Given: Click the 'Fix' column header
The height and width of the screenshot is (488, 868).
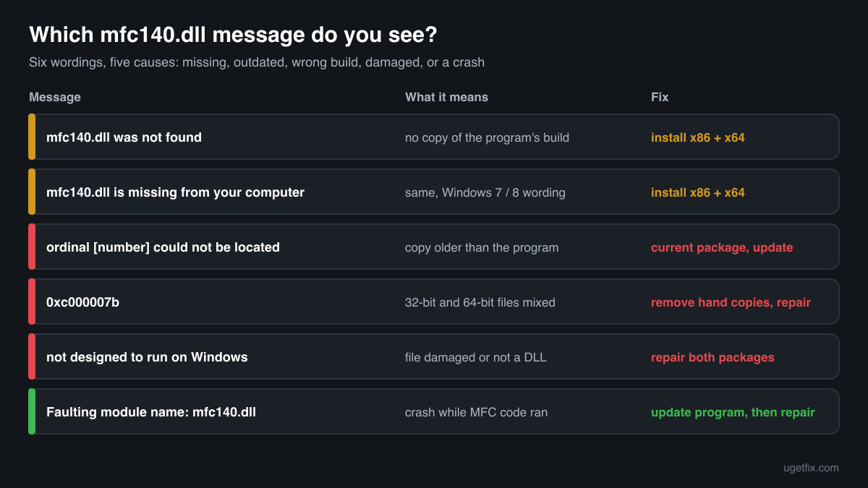Looking at the screenshot, I should (660, 97).
